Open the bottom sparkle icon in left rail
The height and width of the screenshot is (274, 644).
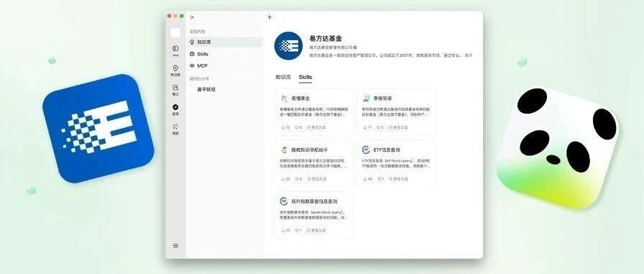tap(175, 129)
